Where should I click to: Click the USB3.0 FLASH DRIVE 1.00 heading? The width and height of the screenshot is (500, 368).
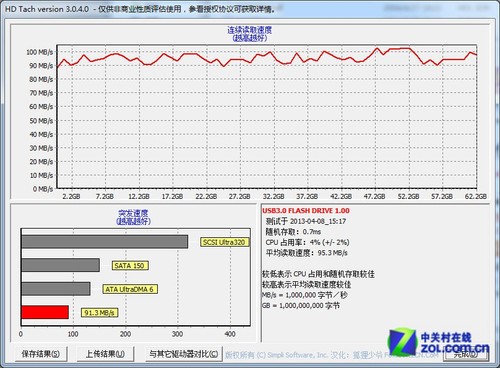click(306, 211)
